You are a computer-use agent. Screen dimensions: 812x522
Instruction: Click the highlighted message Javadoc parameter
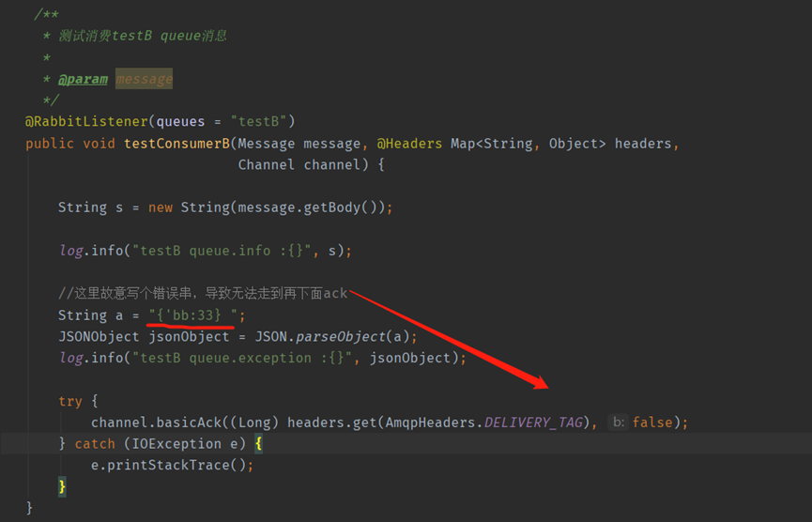tap(144, 79)
